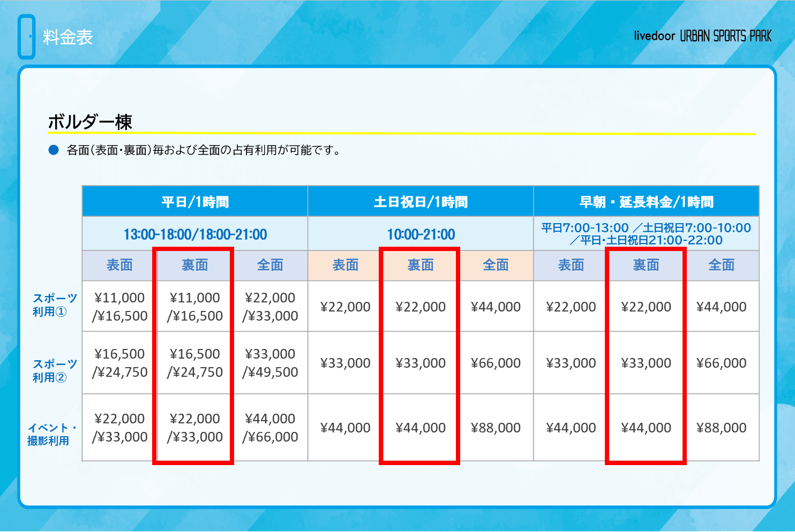This screenshot has height=532, width=795.
Task: Click the blue rounded icon beside 料金表
Action: 27,37
